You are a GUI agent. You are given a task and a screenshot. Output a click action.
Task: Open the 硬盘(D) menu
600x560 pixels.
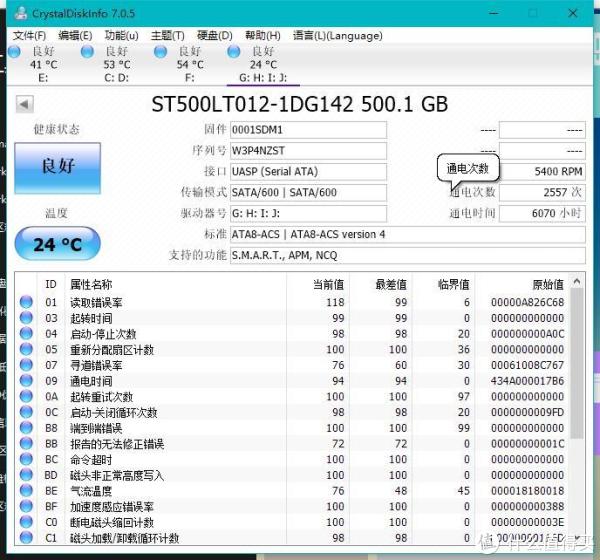(214, 36)
